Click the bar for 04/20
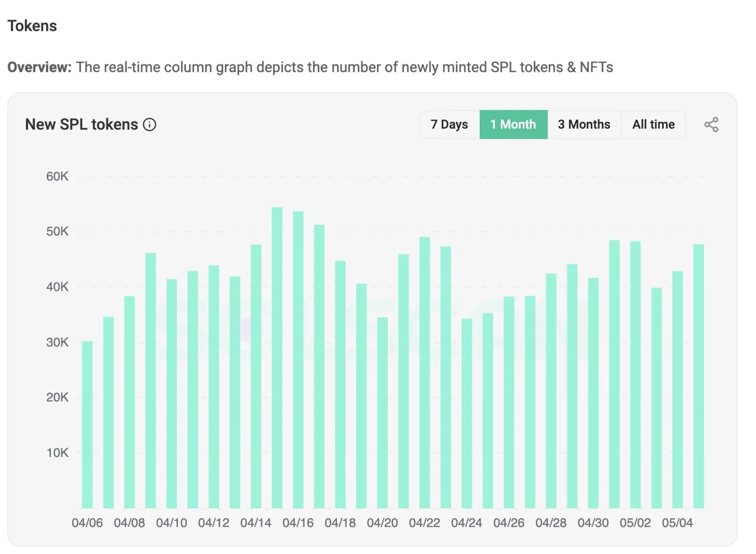This screenshot has width=756, height=554. coord(382,413)
